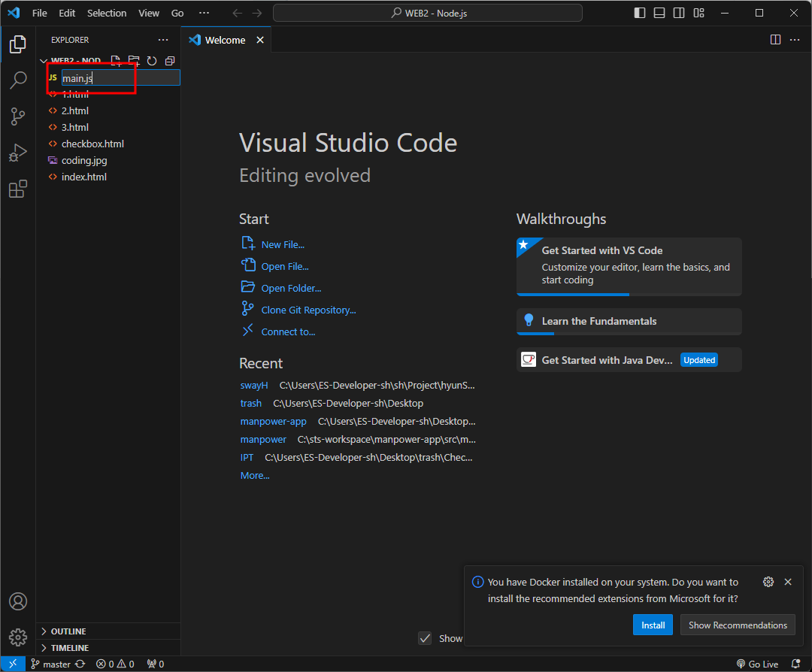Viewport: 812px width, 672px height.
Task: Click the Open Folder... link
Action: (x=291, y=288)
